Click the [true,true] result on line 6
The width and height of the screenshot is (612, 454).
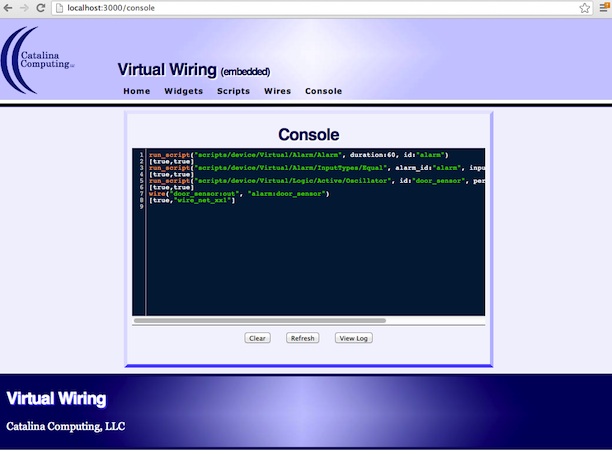point(171,187)
